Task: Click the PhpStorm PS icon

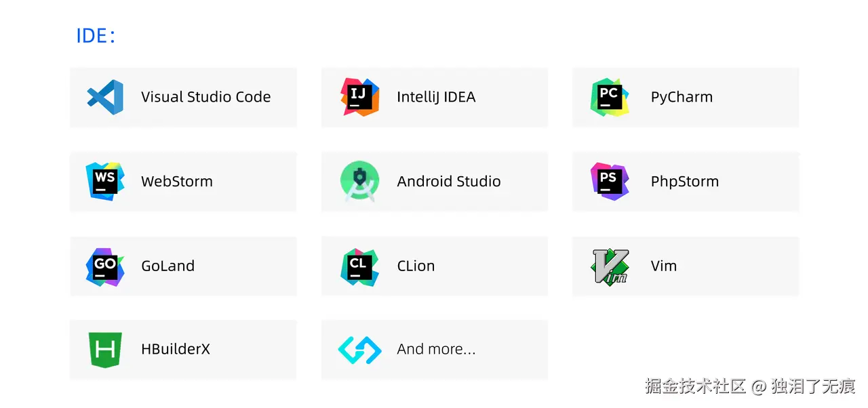Action: [609, 181]
